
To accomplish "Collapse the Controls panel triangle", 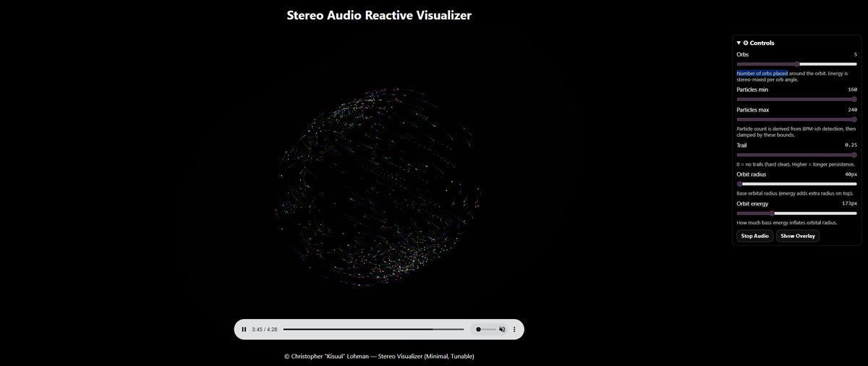I will [739, 43].
